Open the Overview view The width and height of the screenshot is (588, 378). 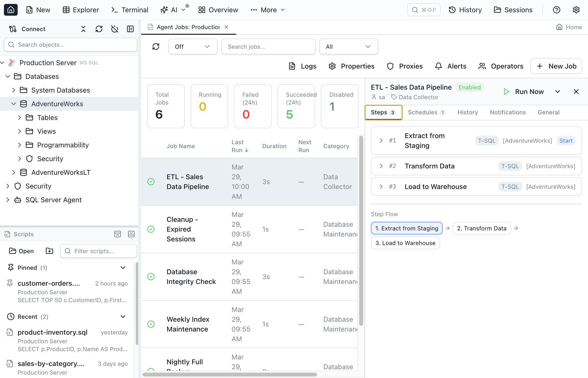(218, 10)
